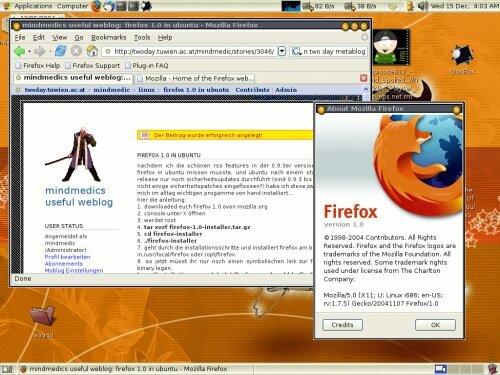Open the 'Profil bearbeiten' link

tap(67, 257)
